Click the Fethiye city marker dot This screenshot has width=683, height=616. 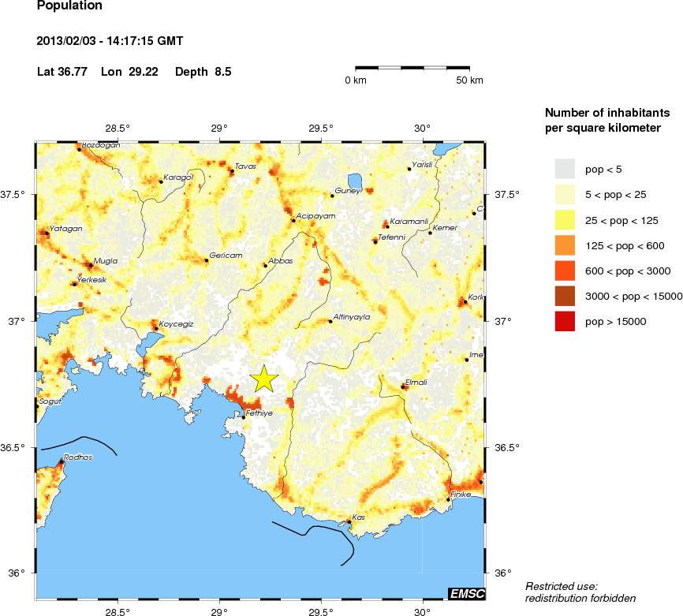(243, 416)
